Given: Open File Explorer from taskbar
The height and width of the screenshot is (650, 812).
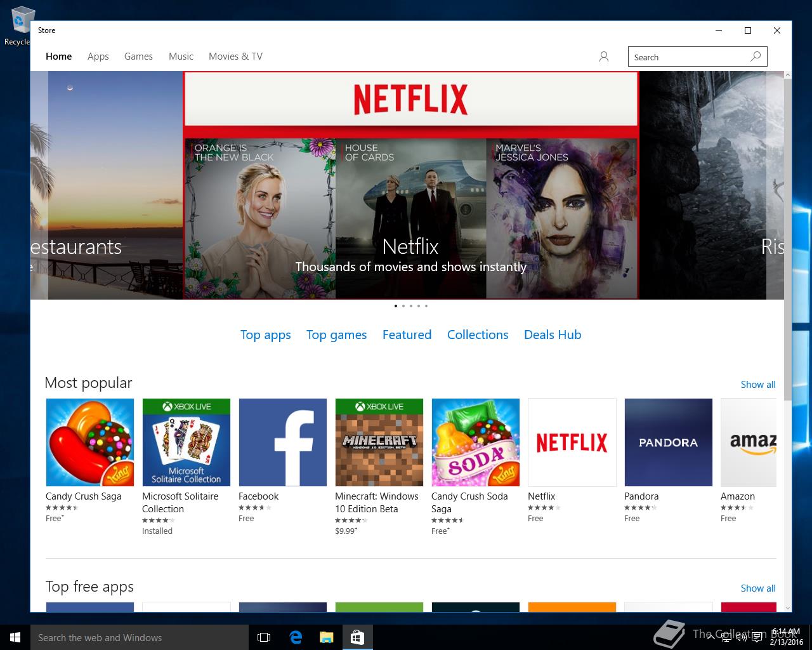Looking at the screenshot, I should (x=327, y=637).
